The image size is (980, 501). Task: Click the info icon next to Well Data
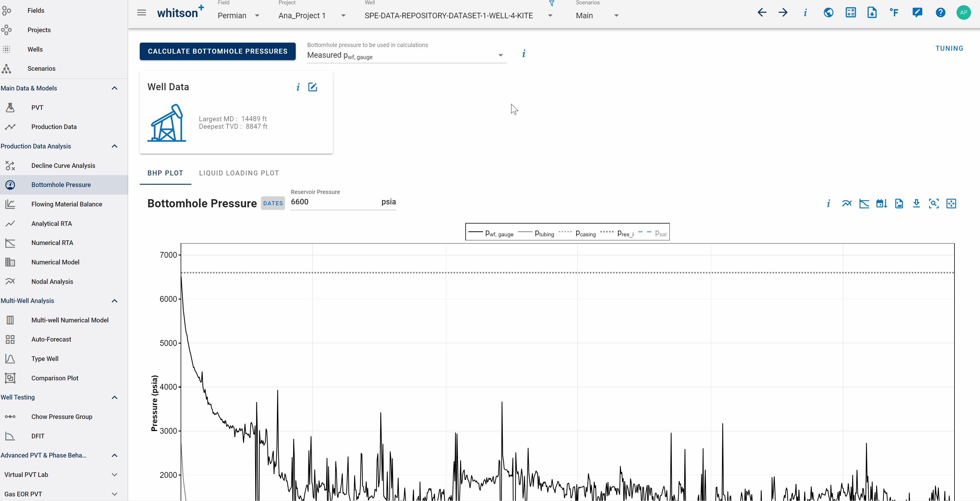[298, 87]
